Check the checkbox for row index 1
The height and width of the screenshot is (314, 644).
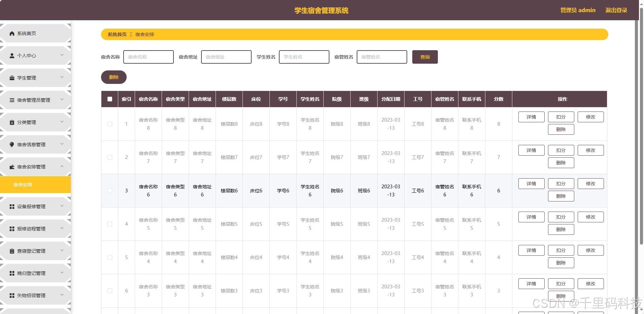(110, 124)
